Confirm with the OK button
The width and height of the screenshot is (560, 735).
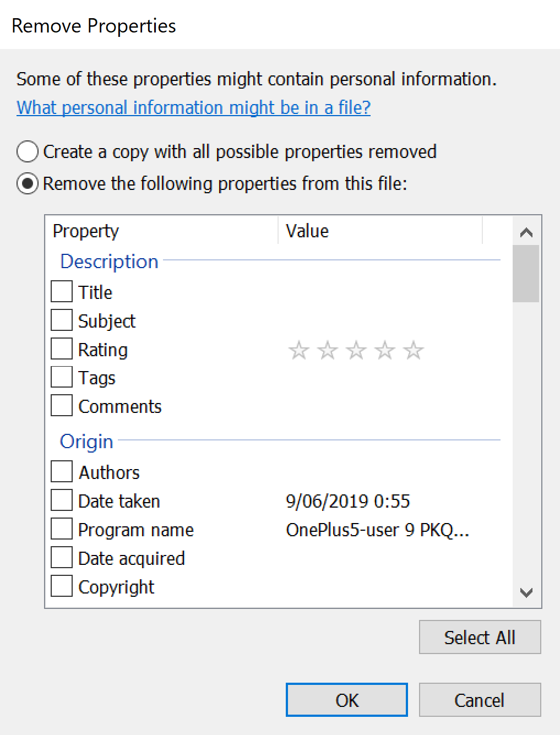(x=347, y=700)
